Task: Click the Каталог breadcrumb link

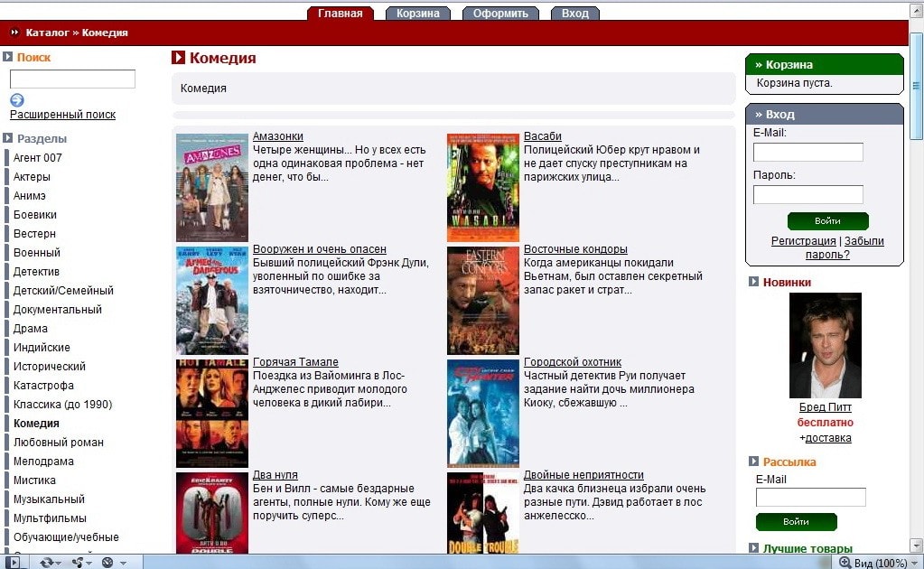Action: (x=47, y=33)
